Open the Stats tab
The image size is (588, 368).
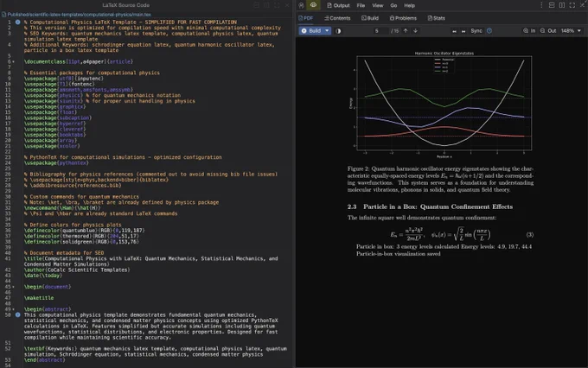click(437, 18)
